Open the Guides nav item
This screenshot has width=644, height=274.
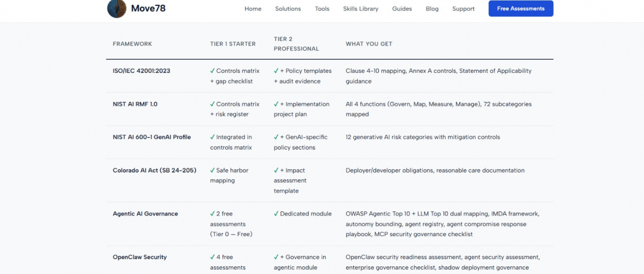pos(402,9)
